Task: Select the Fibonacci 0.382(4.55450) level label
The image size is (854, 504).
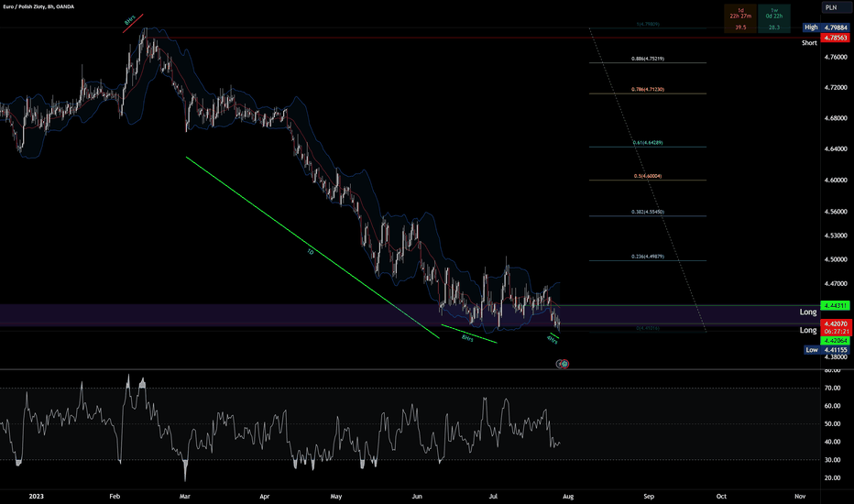Action: coord(648,212)
